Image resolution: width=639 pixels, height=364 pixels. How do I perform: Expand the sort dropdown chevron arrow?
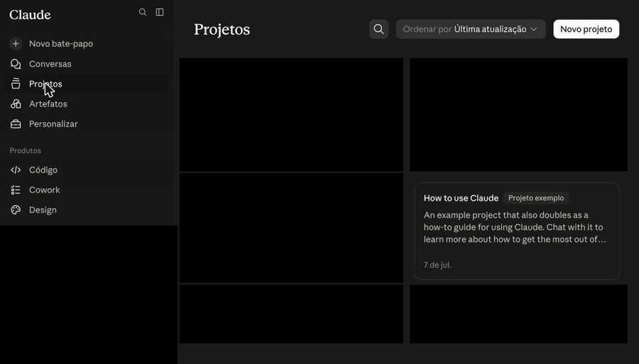(533, 29)
